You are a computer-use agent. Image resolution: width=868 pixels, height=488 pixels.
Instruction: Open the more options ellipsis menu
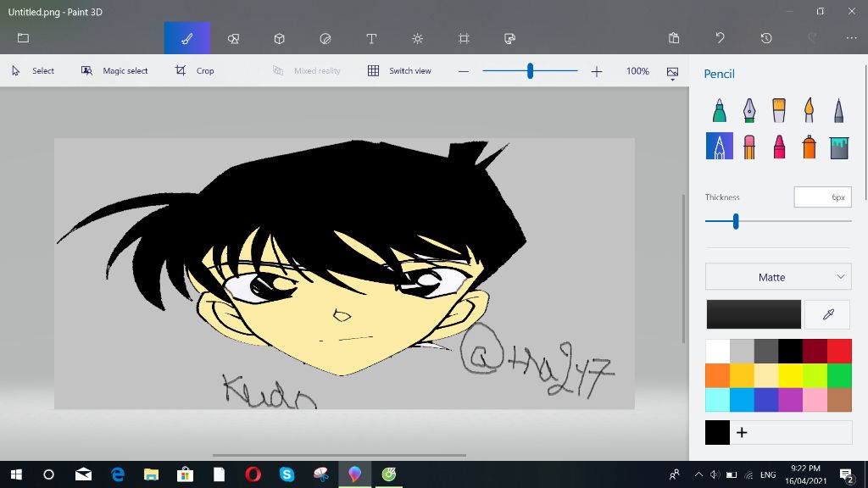(851, 38)
